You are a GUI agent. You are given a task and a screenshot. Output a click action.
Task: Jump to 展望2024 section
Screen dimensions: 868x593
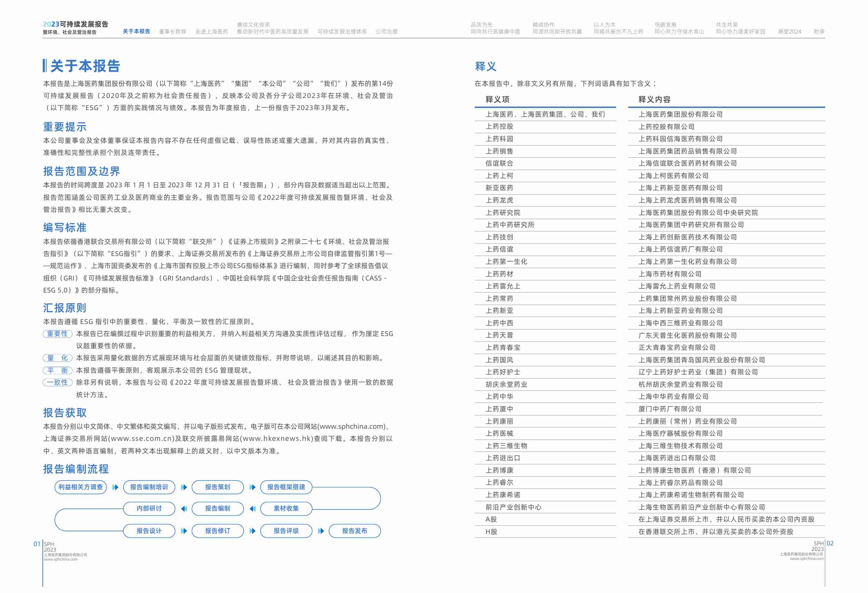click(x=789, y=32)
